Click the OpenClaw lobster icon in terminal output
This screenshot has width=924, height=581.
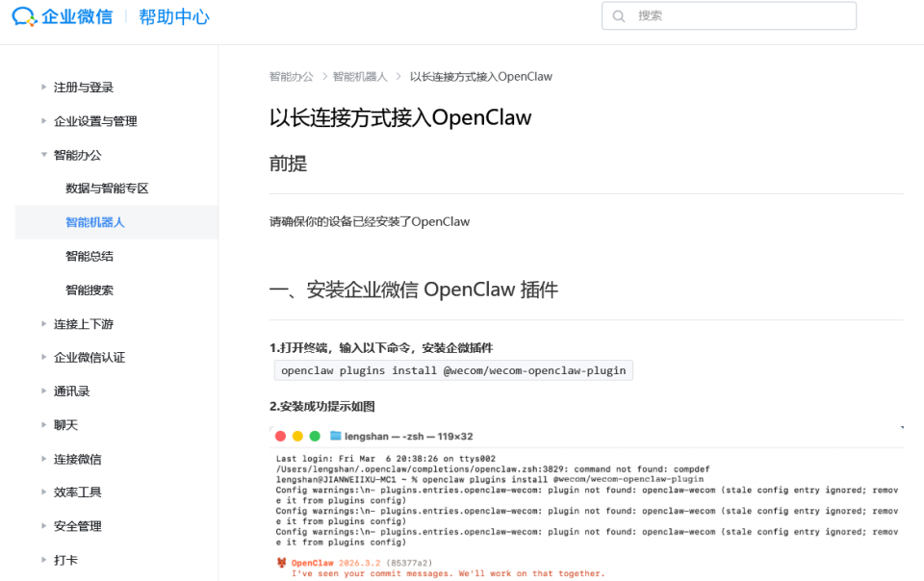click(282, 563)
